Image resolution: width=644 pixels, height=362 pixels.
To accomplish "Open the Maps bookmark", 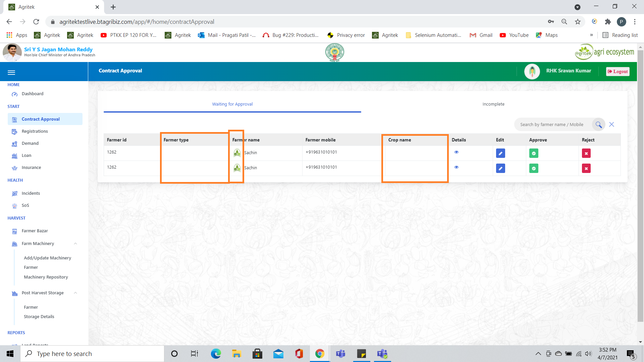I will (547, 35).
